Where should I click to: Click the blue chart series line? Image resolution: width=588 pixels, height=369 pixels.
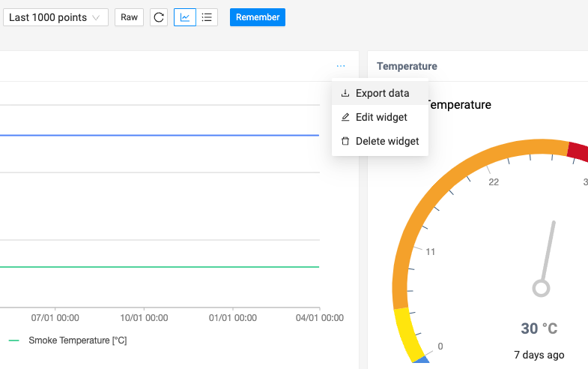[160, 135]
